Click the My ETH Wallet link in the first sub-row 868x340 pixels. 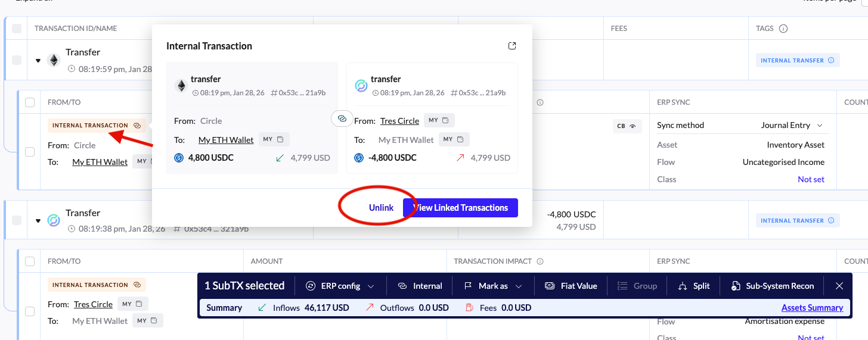point(100,162)
